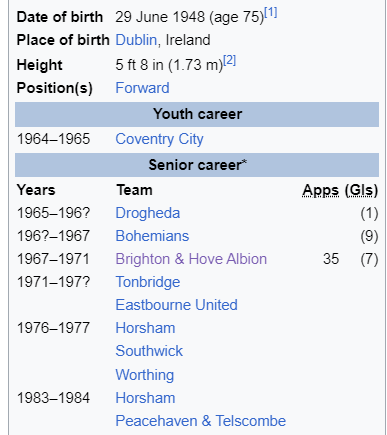Open the Drogheda team link

pos(148,213)
